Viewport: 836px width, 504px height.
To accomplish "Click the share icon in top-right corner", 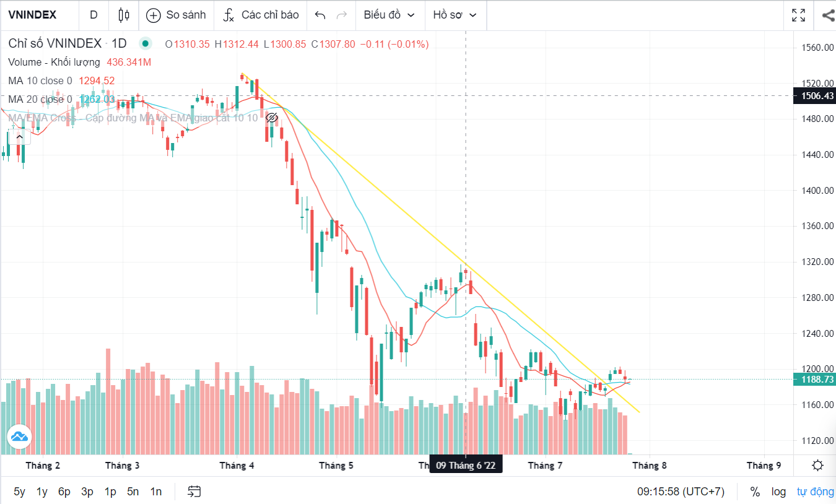I will pos(828,15).
